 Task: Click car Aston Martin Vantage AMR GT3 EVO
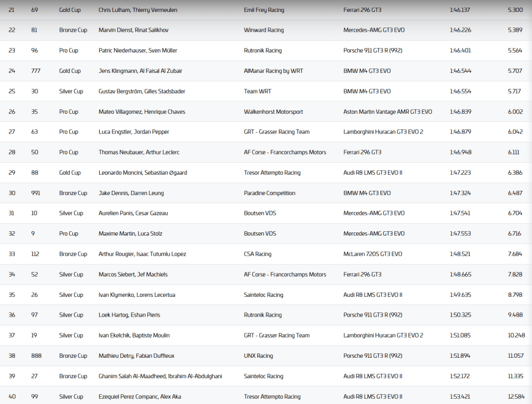[388, 111]
